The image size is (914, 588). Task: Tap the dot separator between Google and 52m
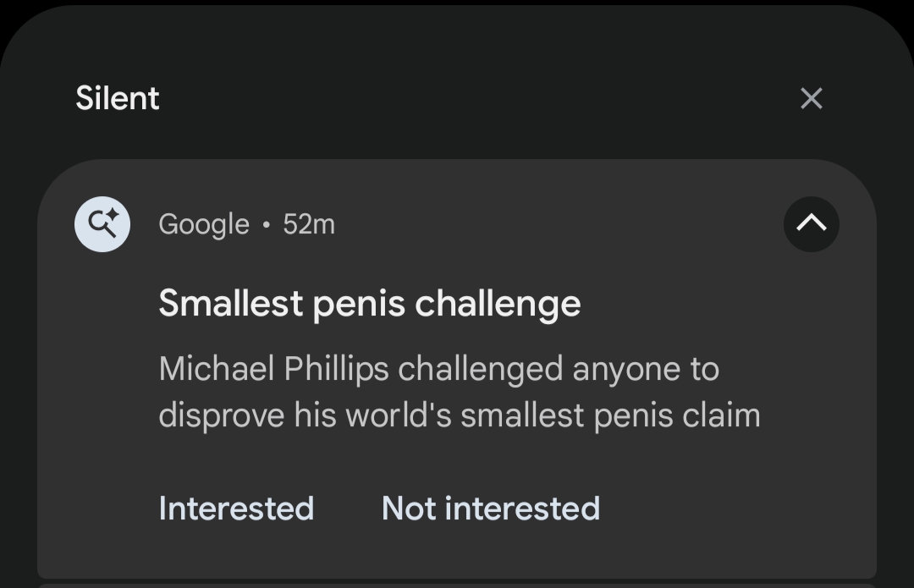point(267,225)
